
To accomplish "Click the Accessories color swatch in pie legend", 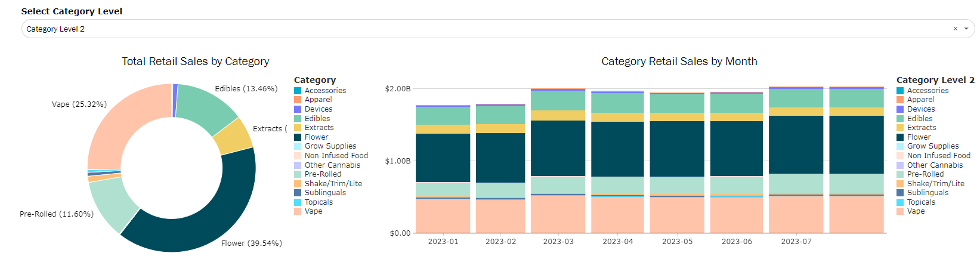I will [x=298, y=91].
